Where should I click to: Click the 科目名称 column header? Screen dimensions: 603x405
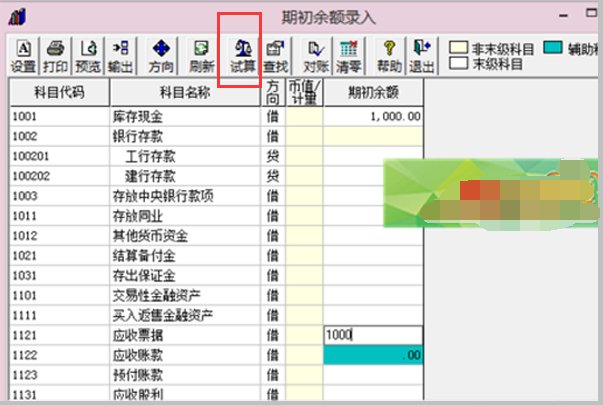[185, 92]
